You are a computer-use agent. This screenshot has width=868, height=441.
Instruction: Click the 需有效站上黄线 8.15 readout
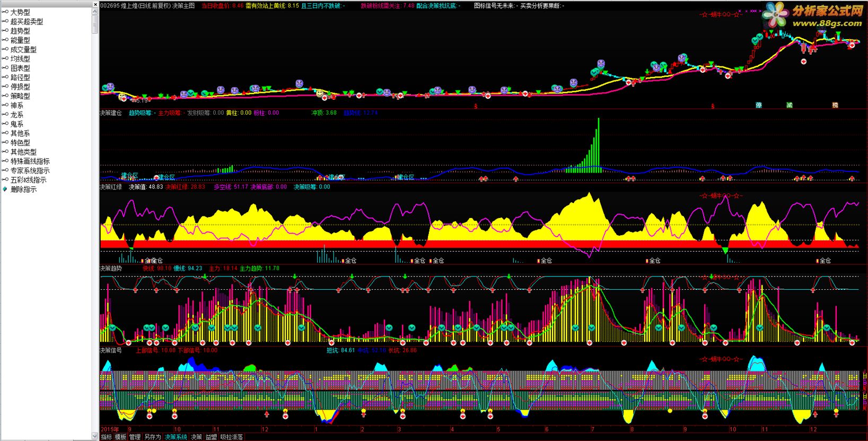272,6
